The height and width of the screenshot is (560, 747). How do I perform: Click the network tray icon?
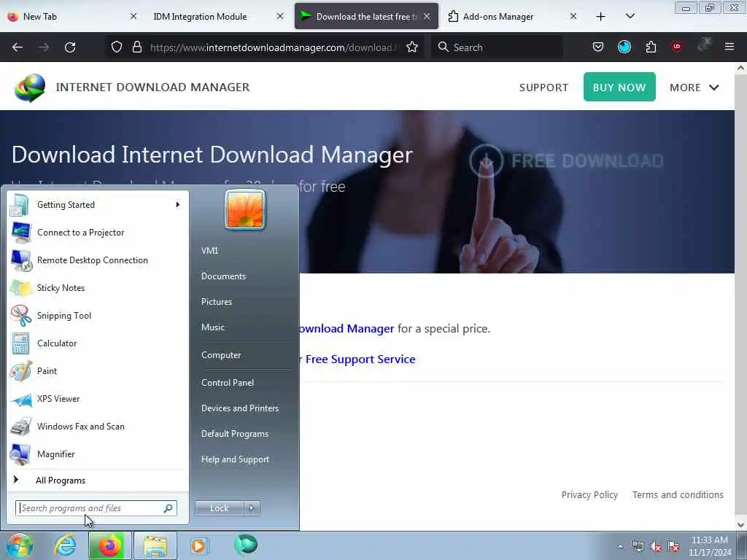pos(638,547)
